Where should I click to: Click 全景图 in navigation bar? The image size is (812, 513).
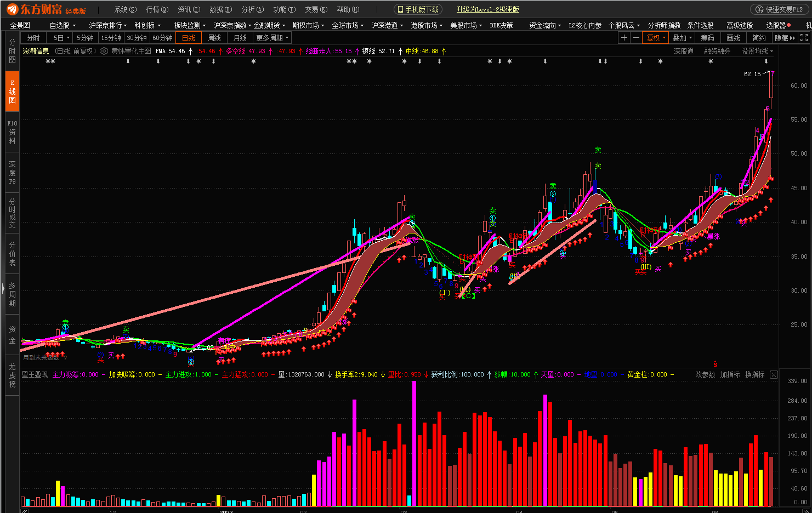20,25
